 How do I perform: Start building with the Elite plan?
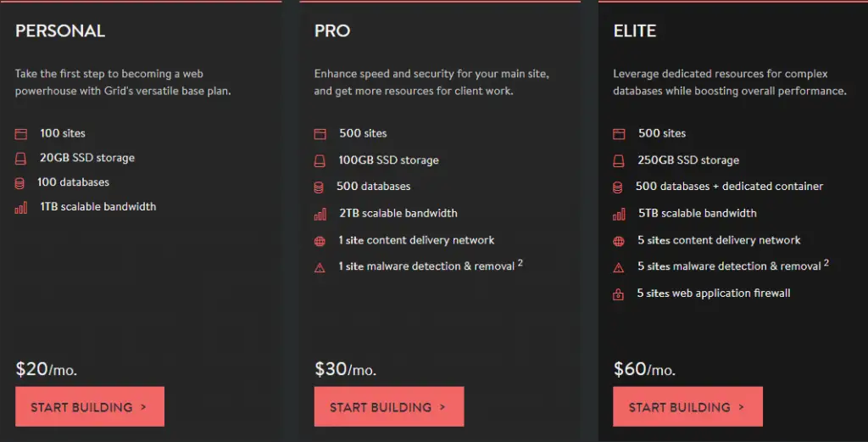(x=687, y=406)
